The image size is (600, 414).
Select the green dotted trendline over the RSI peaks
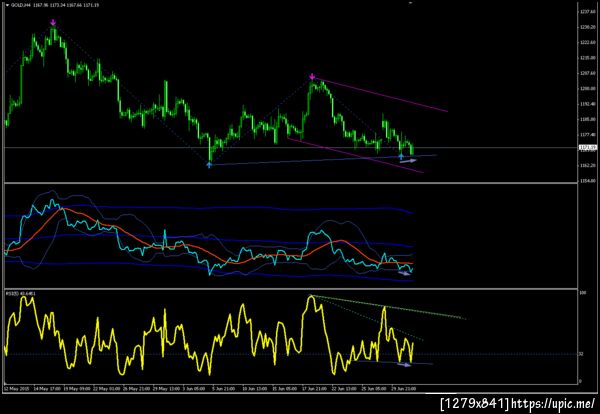click(388, 307)
